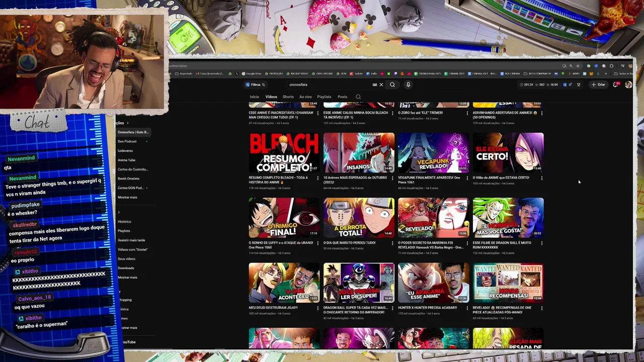Click the Criar button
Viewport: 644px width, 362px height.
click(x=598, y=84)
